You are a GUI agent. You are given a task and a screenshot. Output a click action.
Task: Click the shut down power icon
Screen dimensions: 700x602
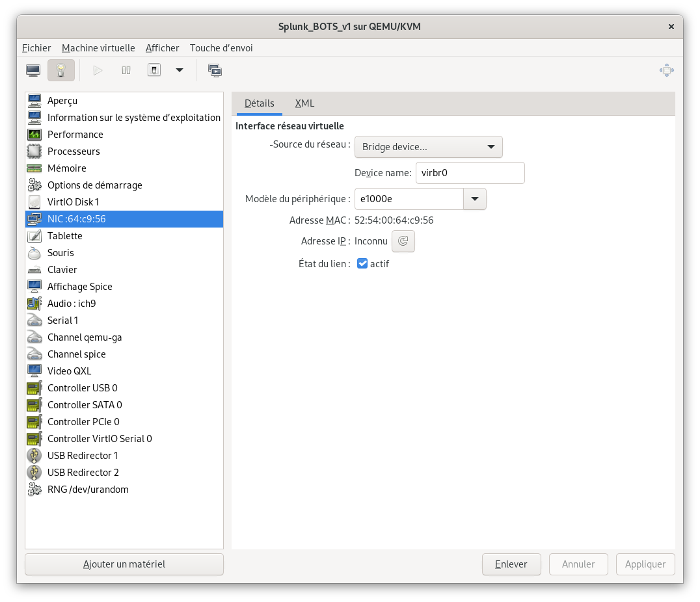click(x=154, y=70)
